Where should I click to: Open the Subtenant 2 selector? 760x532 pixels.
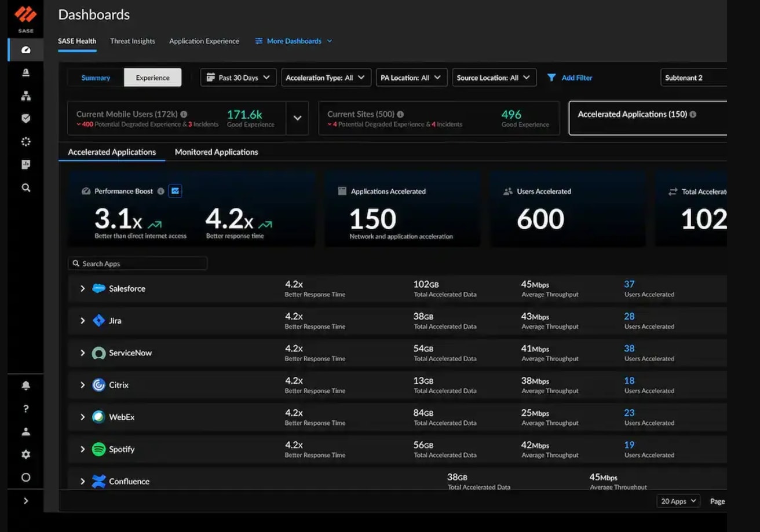(693, 78)
